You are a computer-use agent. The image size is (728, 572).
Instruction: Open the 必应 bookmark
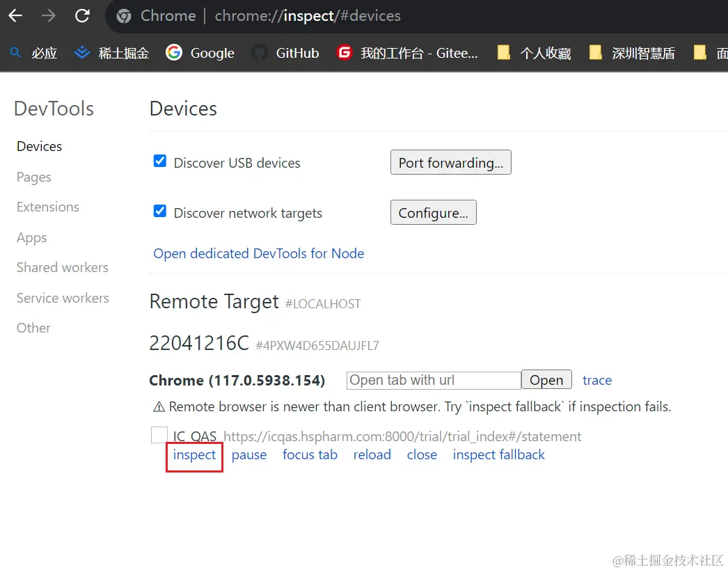(x=33, y=53)
